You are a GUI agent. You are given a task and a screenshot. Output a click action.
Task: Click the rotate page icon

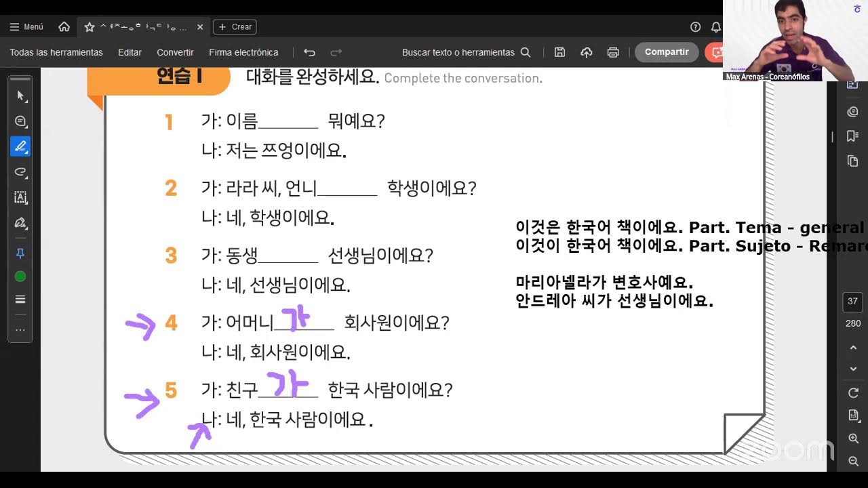pyautogui.click(x=853, y=393)
